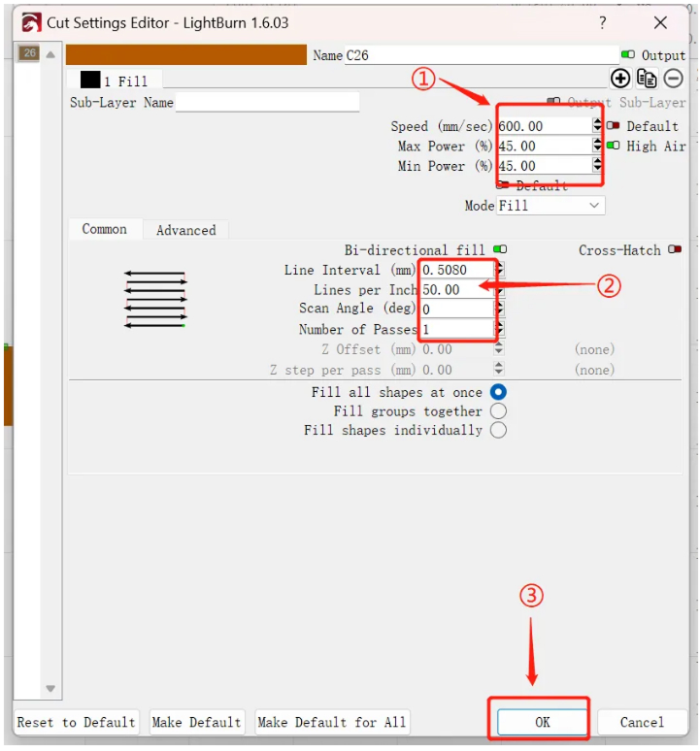The image size is (700, 751).
Task: Click the Min Power value field
Action: pos(545,165)
